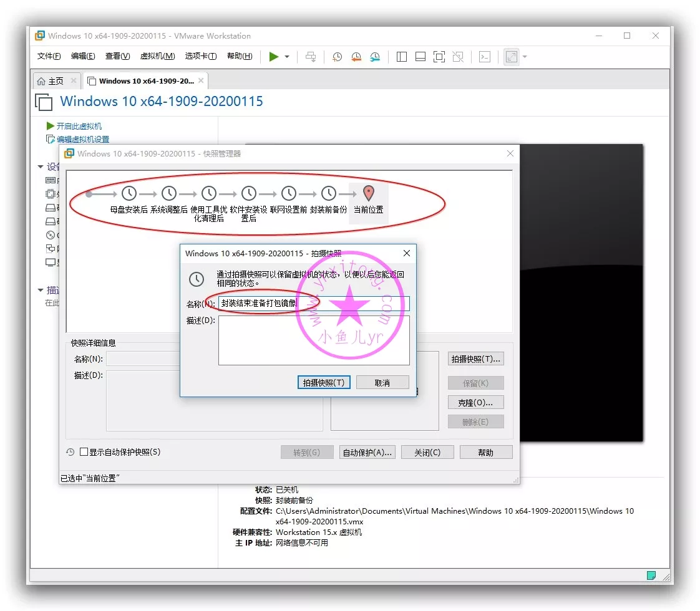Open snapshot manager from toolbar icon
This screenshot has height=611, width=700.
click(x=375, y=57)
